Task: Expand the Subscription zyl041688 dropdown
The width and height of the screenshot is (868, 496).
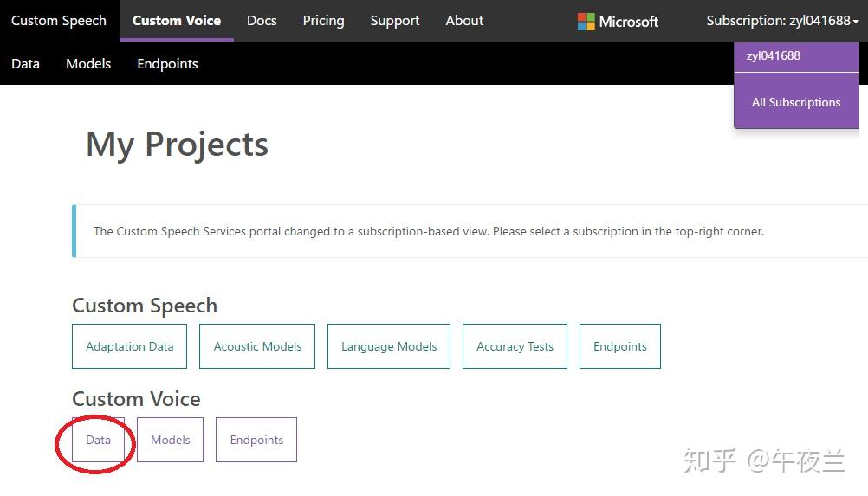Action: (782, 21)
